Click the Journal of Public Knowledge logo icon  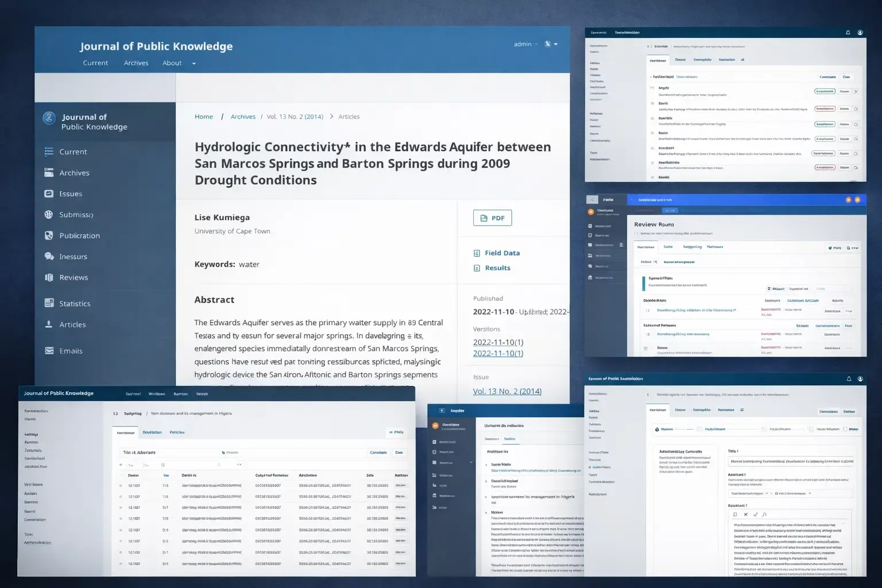49,118
